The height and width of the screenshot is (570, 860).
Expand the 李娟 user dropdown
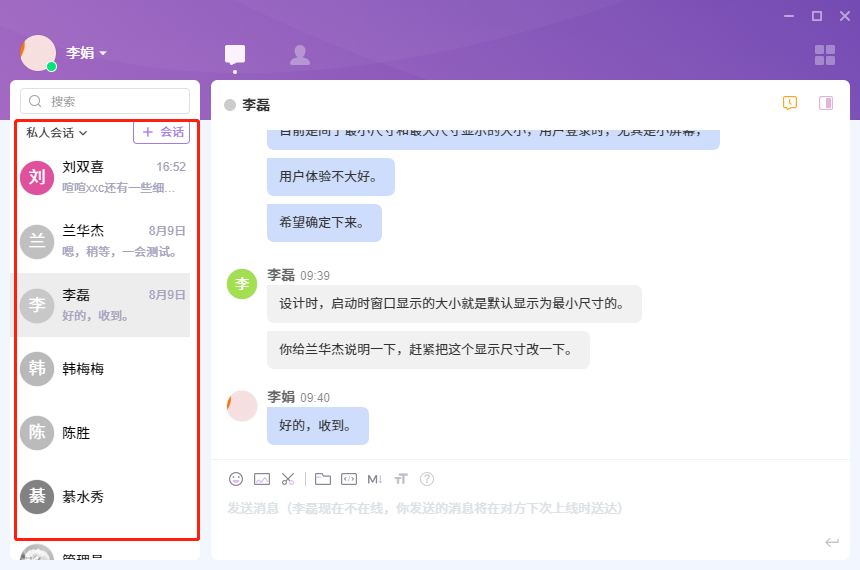[88, 53]
